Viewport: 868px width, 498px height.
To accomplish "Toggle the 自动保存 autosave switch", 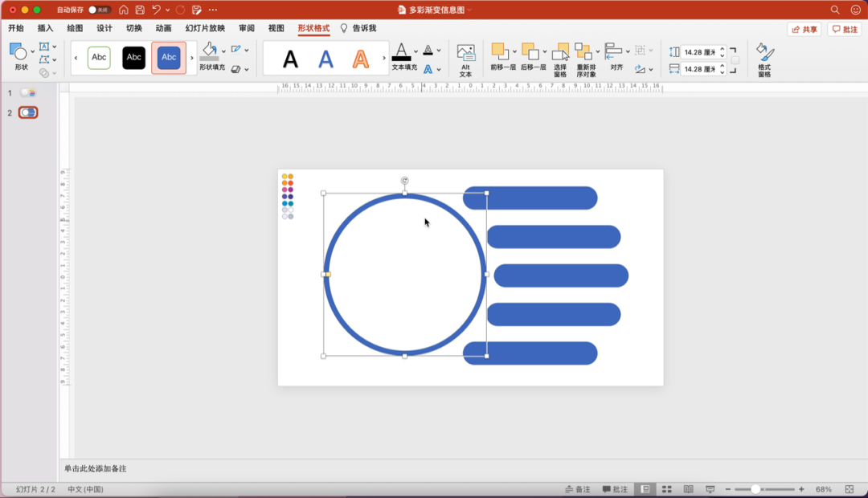I will [x=100, y=10].
